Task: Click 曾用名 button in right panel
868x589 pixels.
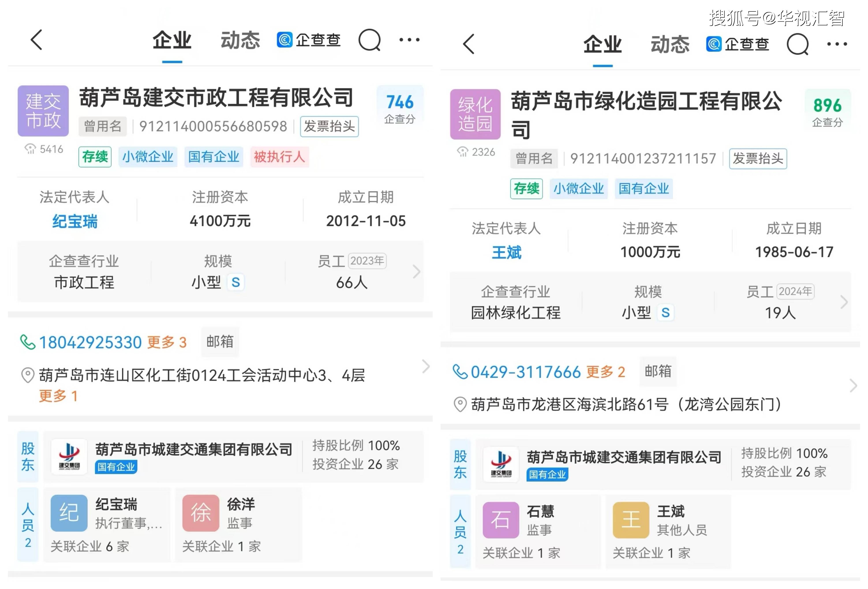Action: 534,159
